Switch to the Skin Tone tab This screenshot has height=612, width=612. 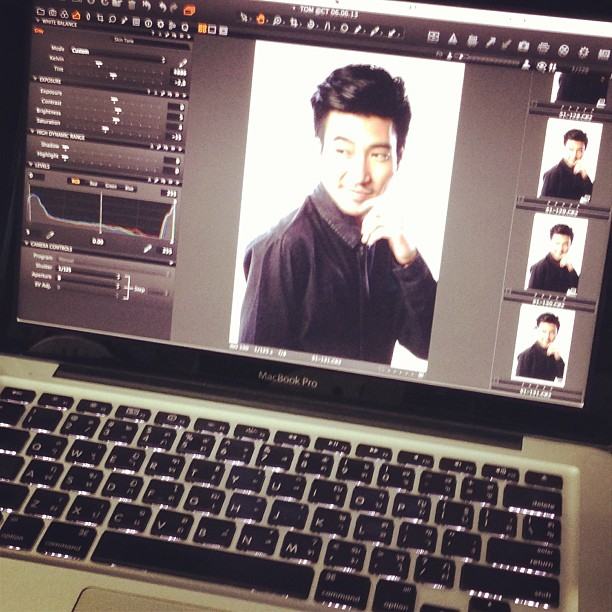(124, 40)
